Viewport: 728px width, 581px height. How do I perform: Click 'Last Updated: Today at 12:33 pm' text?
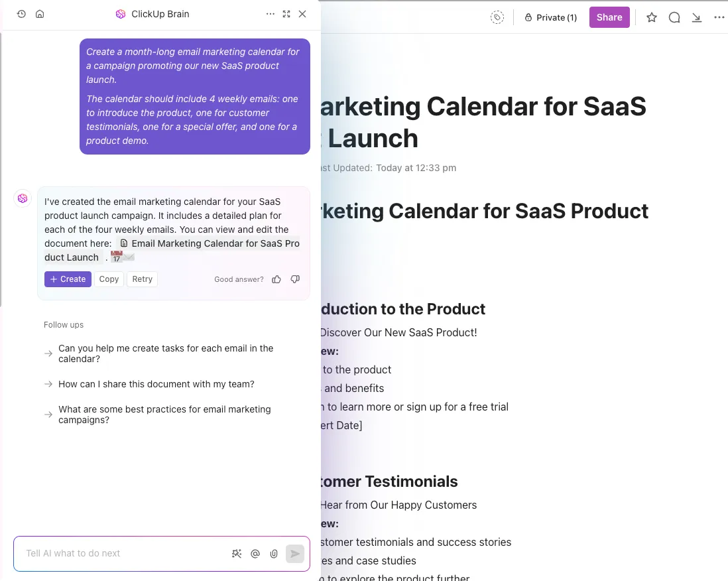(388, 168)
